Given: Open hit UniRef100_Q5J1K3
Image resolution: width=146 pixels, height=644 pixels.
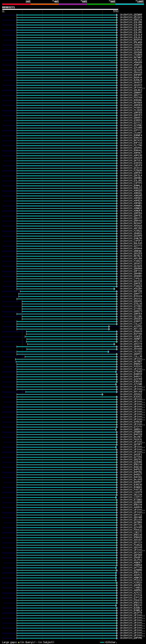Looking at the screenshot, I should click(x=131, y=17).
